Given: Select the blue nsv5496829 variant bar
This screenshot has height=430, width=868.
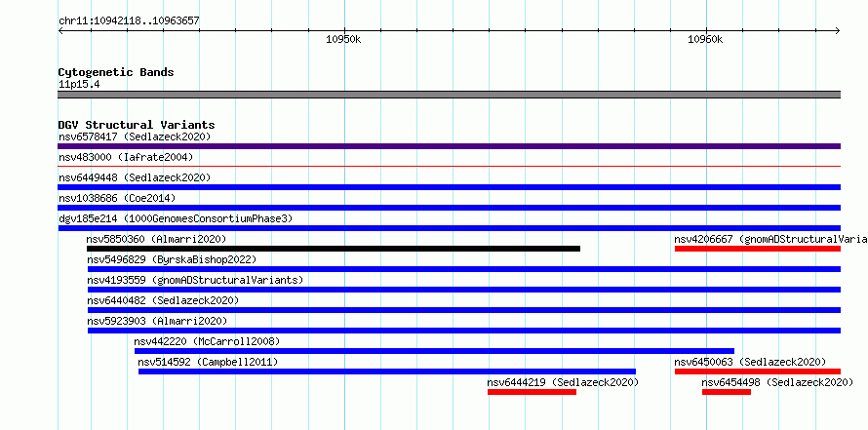Looking at the screenshot, I should (464, 269).
